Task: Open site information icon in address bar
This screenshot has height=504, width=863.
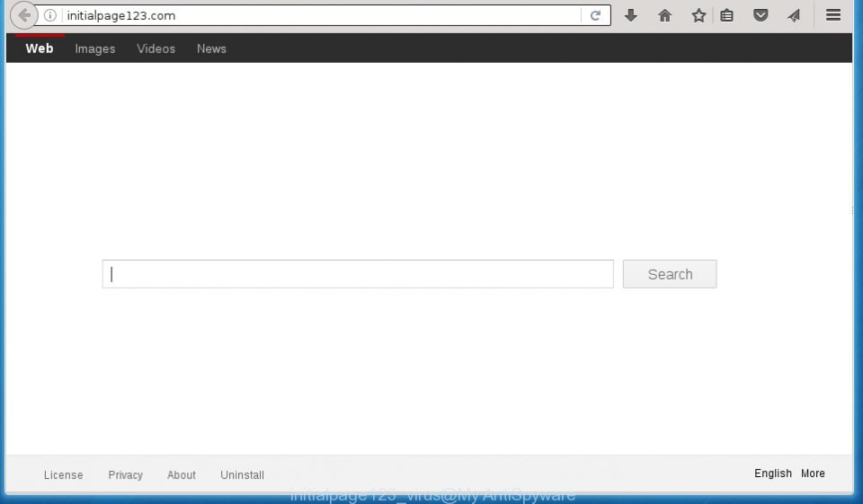Action: pyautogui.click(x=50, y=15)
